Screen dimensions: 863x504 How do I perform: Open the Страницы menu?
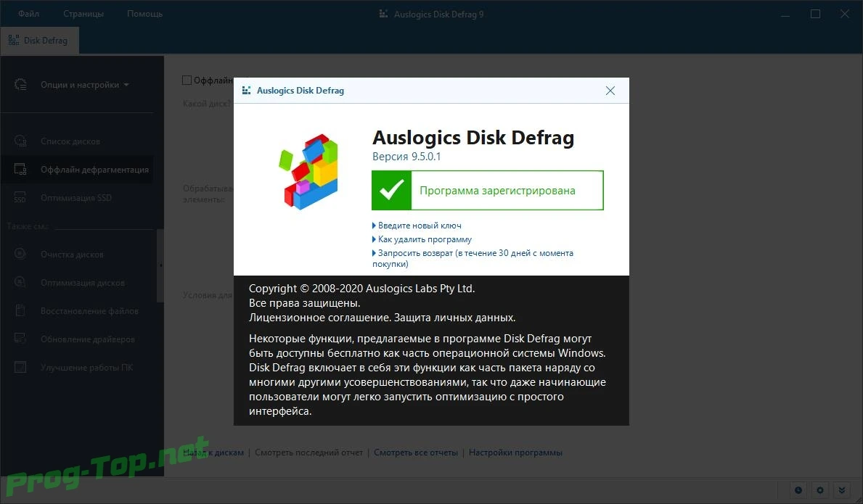pyautogui.click(x=83, y=14)
